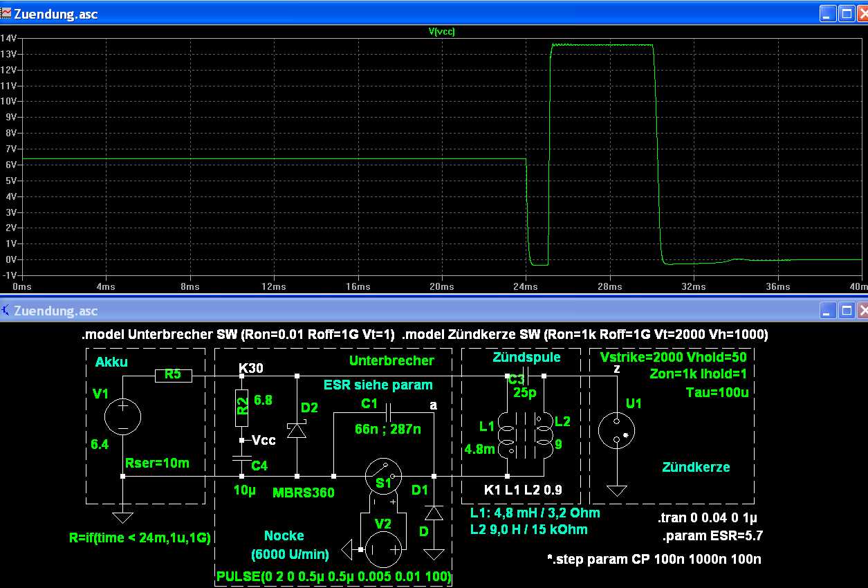Click the PULSE source value text
This screenshot has height=588, width=868.
[x=333, y=576]
